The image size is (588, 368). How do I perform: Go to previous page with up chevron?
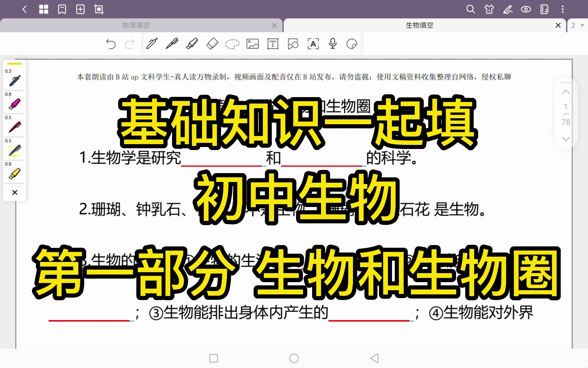coord(566,92)
